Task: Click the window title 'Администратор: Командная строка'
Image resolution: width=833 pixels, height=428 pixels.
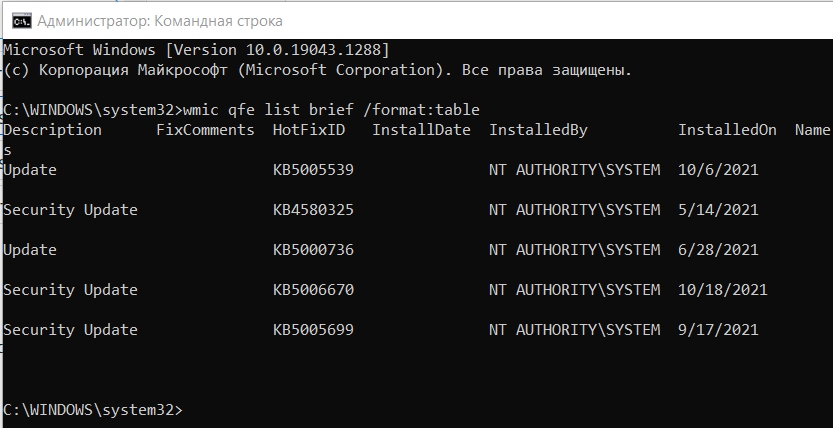Action: 160,21
